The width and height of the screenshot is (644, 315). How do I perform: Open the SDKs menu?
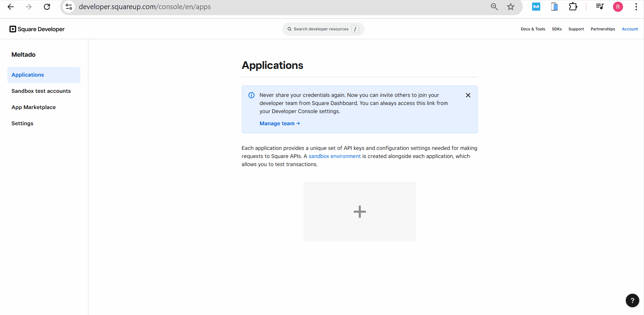click(557, 29)
